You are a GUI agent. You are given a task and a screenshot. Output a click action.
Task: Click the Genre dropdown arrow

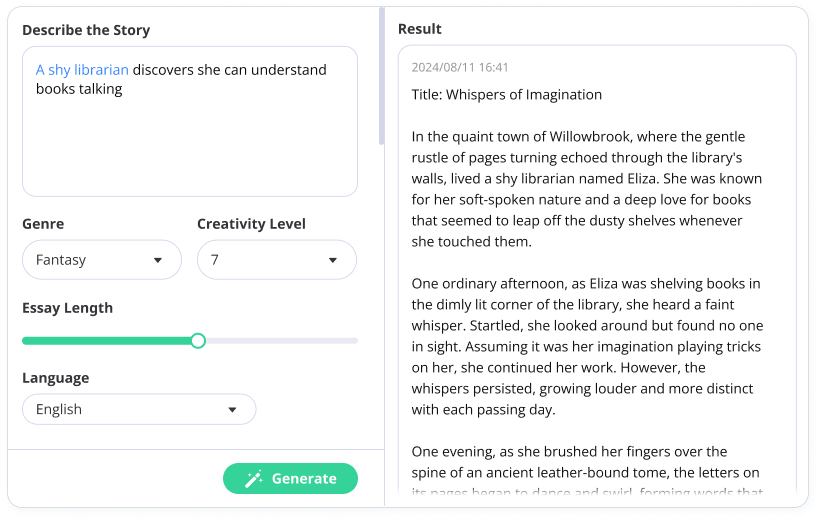click(158, 260)
